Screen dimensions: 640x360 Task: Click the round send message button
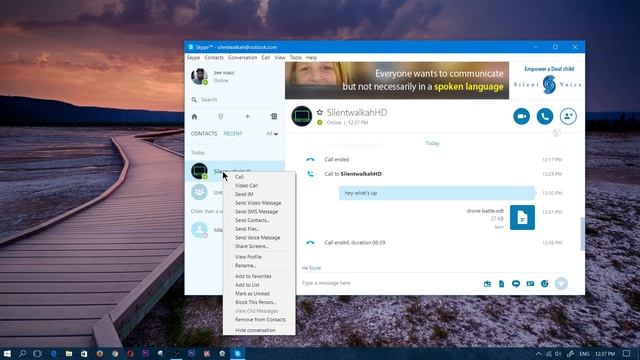(561, 283)
